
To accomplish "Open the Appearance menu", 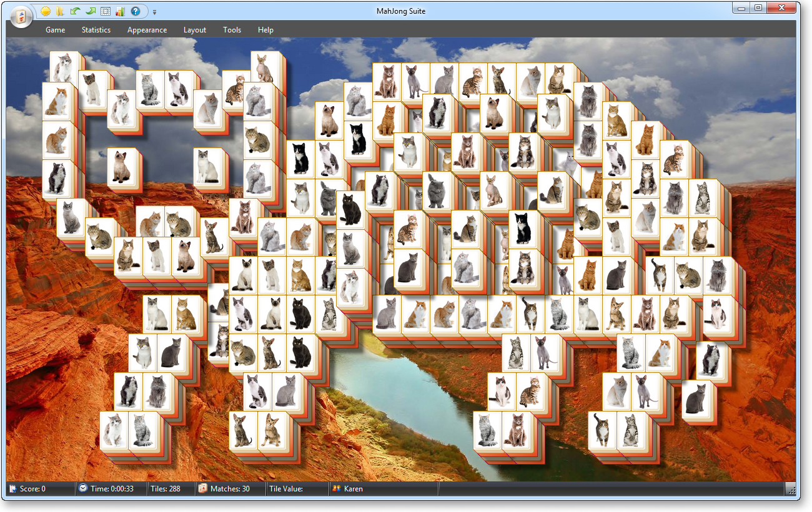I will click(147, 29).
